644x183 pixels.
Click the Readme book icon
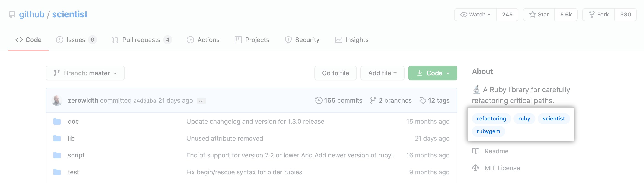pos(475,151)
